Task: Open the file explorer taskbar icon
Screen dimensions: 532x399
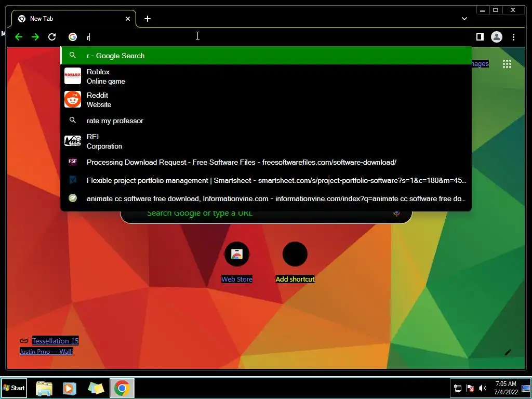Action: [44, 388]
